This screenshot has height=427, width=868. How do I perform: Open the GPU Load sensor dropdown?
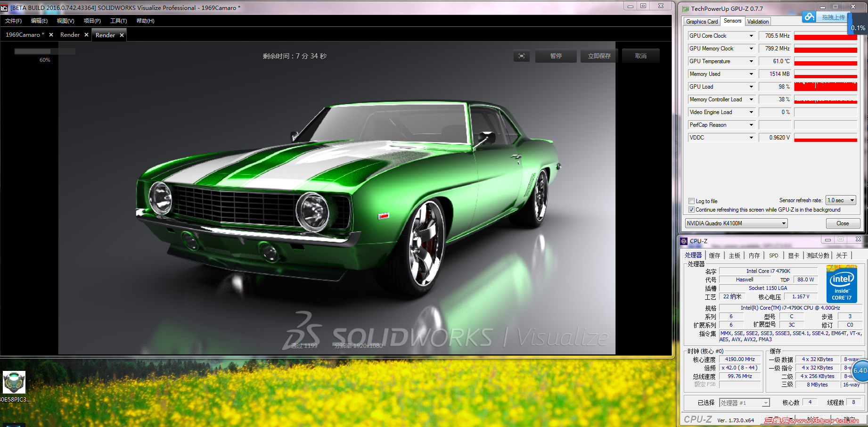751,87
